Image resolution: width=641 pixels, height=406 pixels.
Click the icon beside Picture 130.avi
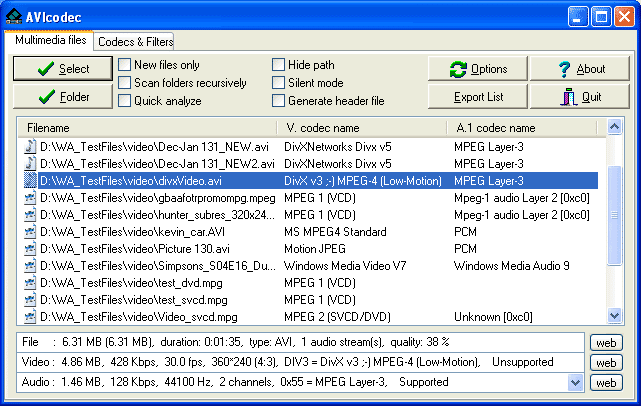pos(30,249)
